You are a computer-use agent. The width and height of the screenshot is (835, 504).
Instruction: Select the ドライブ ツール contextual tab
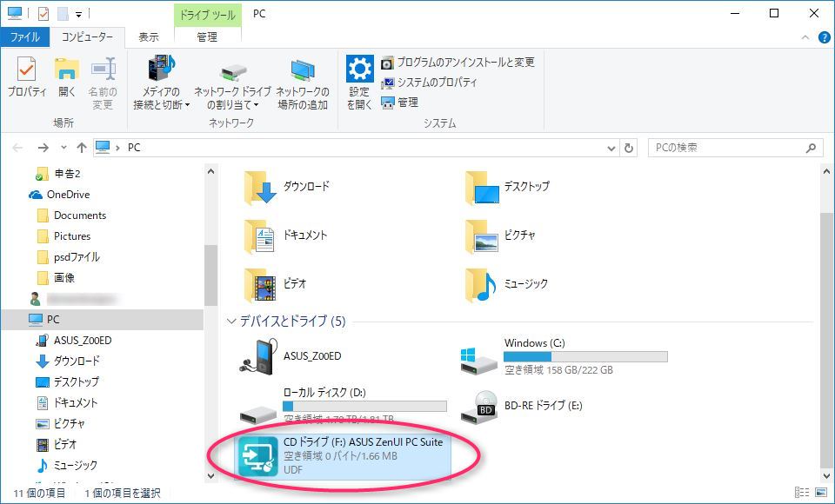click(x=207, y=15)
